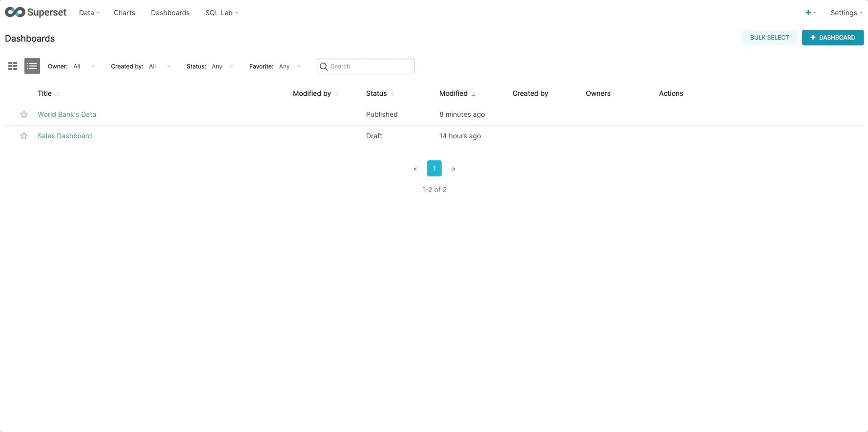Image resolution: width=868 pixels, height=432 pixels.
Task: Star the Sales Dashboard row
Action: (24, 136)
